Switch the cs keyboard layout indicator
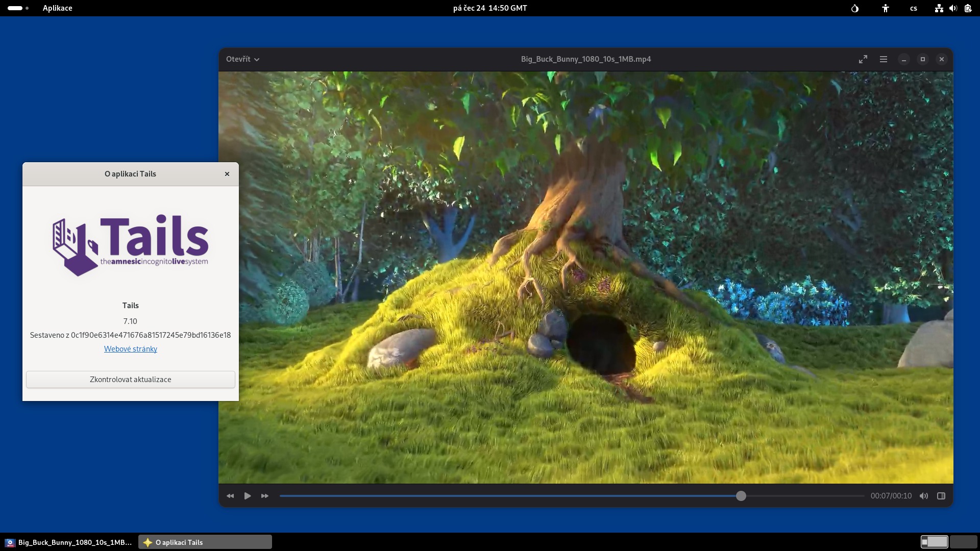Image resolution: width=980 pixels, height=551 pixels. pyautogui.click(x=914, y=8)
